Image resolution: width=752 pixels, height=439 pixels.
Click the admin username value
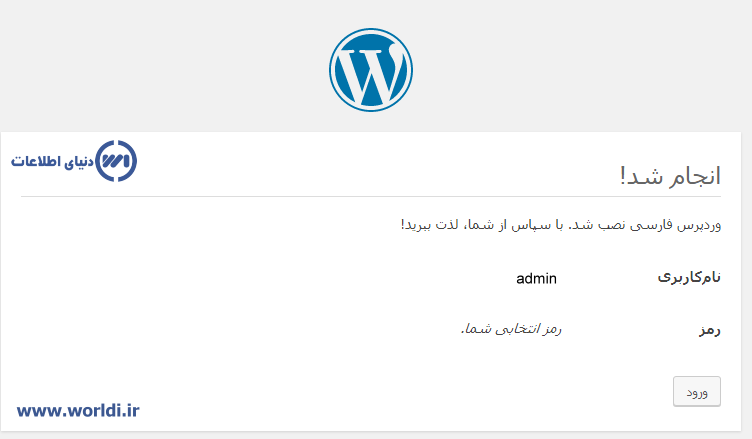[x=536, y=278]
